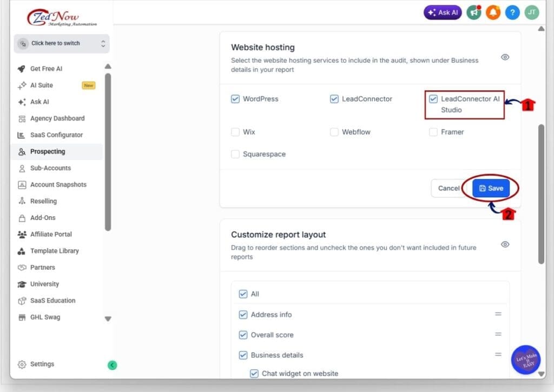Click the ZedNow logo
The image size is (554, 392).
pos(62,17)
